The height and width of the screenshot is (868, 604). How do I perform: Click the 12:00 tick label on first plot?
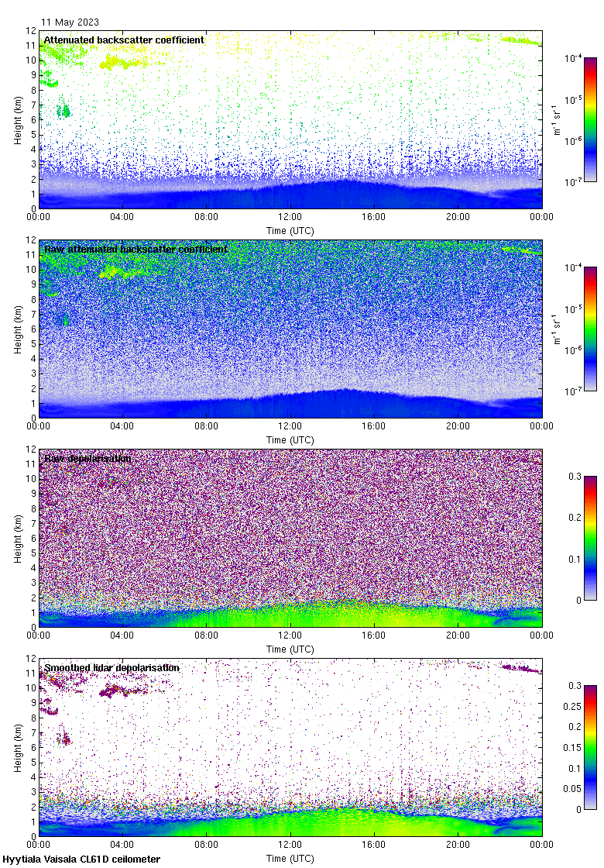[x=290, y=217]
